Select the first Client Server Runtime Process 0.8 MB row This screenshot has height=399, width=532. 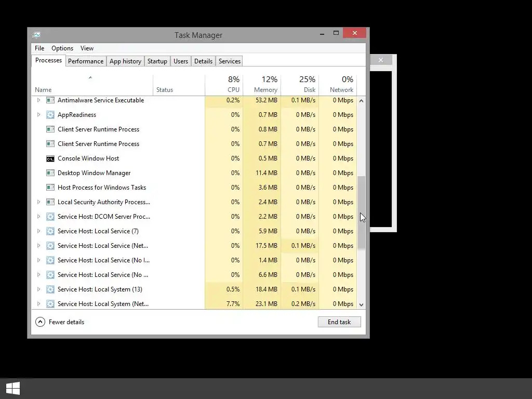[x=194, y=129]
